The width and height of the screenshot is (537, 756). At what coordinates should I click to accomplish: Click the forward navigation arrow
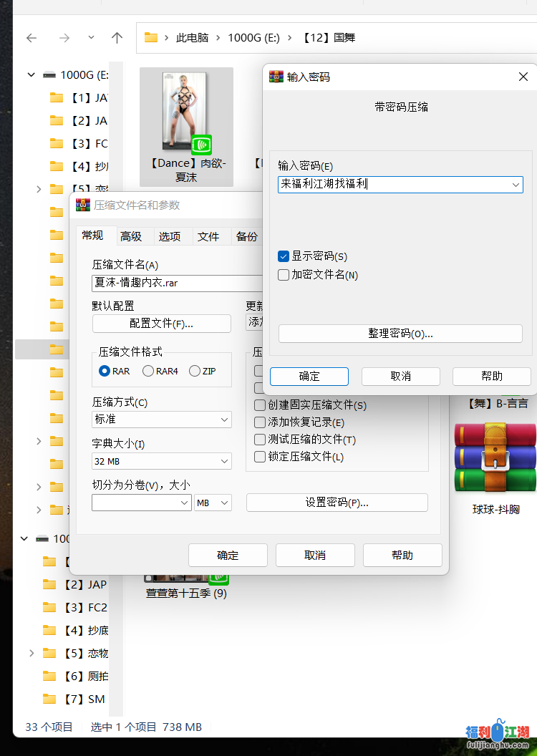tap(64, 38)
